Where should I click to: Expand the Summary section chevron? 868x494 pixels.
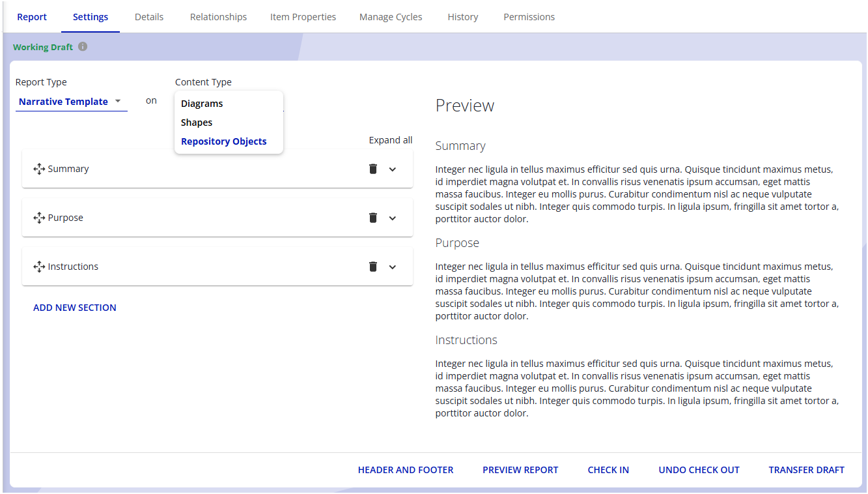(393, 169)
